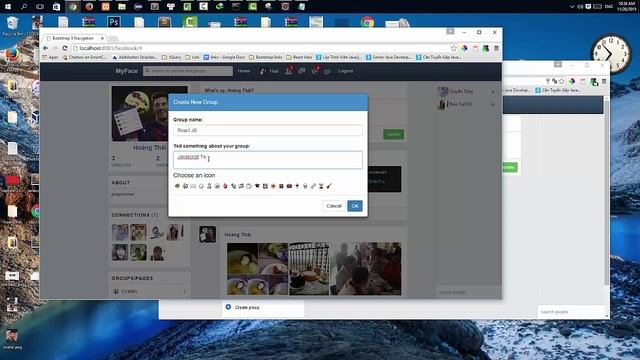
Task: Open the group dinner post photo
Action: pos(366,269)
